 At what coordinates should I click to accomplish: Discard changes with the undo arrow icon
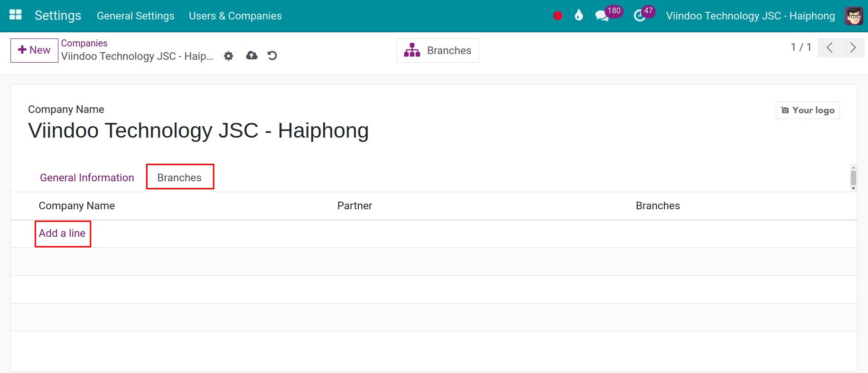pos(272,56)
